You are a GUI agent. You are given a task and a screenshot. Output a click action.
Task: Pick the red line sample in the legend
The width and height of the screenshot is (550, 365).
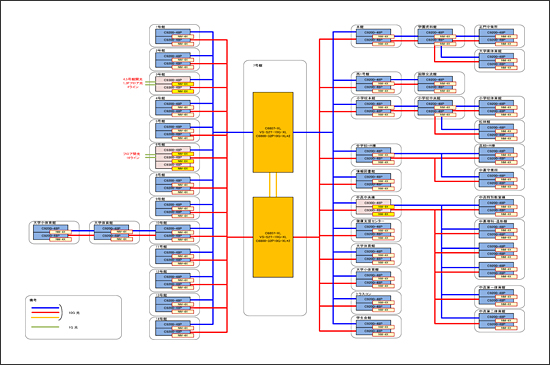coord(45,312)
